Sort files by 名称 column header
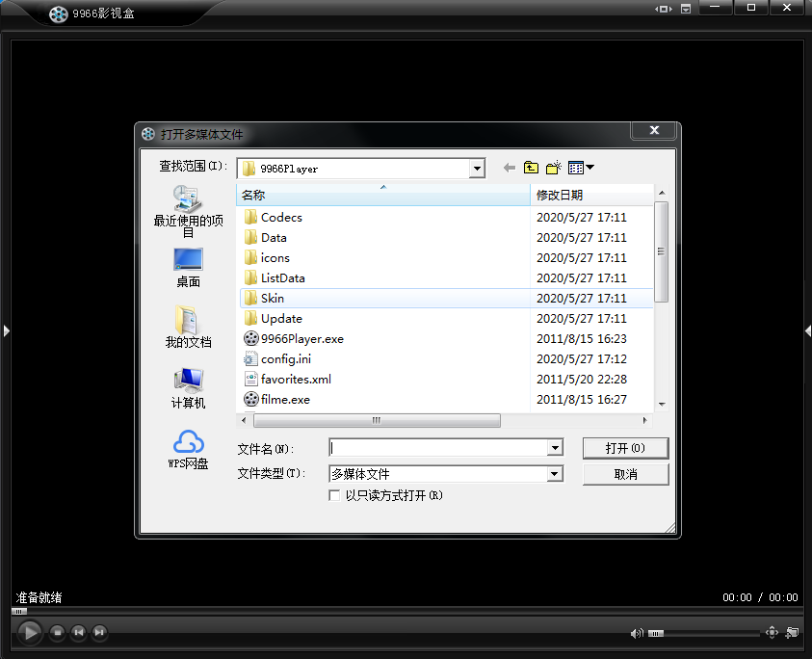Viewport: 812px width, 659px height. click(x=383, y=196)
